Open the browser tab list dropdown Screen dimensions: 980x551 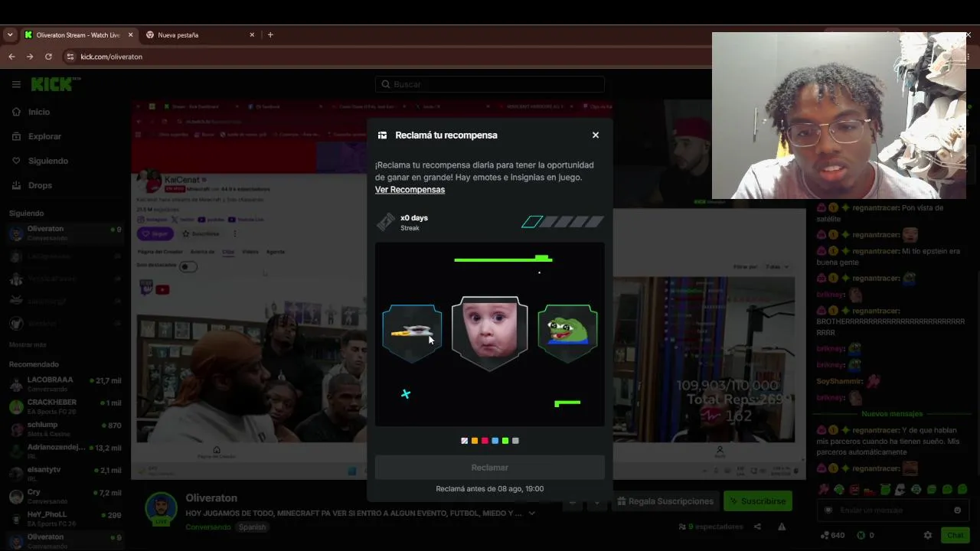coord(10,35)
